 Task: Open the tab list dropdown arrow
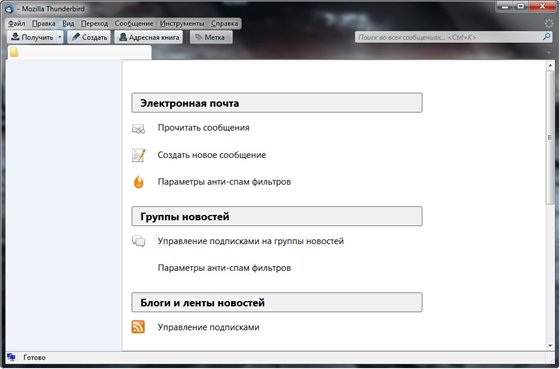(x=549, y=53)
